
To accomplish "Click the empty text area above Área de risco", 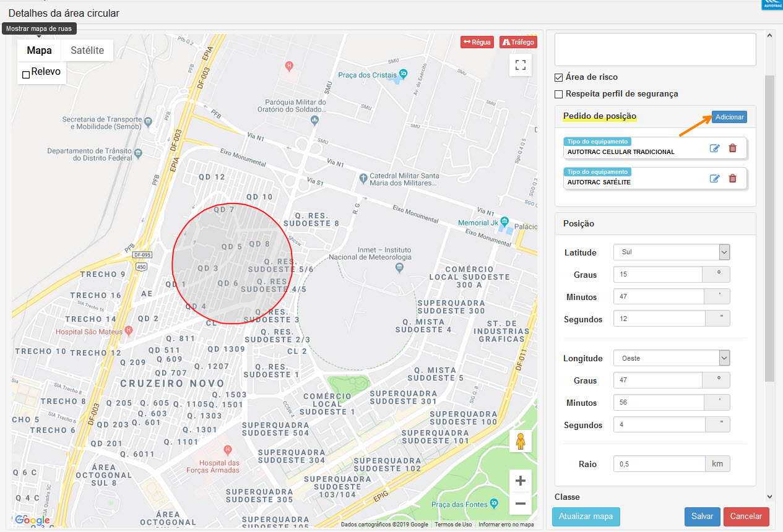I will pos(655,49).
